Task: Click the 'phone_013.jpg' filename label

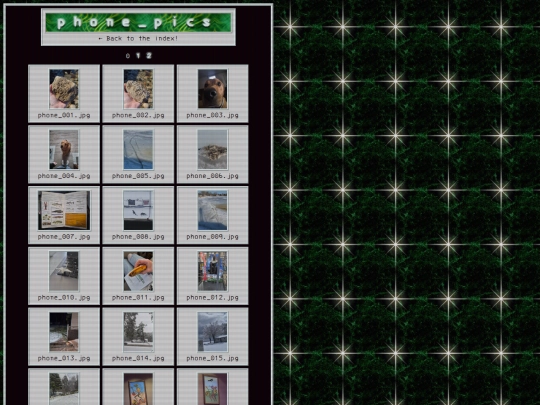Action: click(64, 359)
